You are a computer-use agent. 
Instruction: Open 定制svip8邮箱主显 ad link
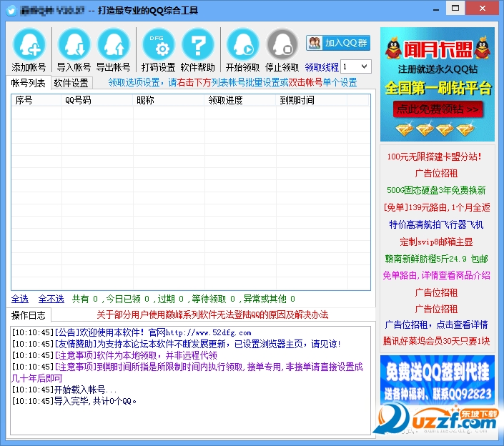pos(436,242)
